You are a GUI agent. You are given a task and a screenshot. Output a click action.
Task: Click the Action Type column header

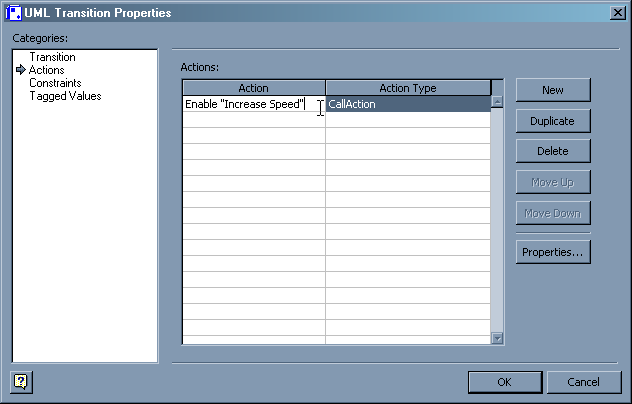(407, 88)
